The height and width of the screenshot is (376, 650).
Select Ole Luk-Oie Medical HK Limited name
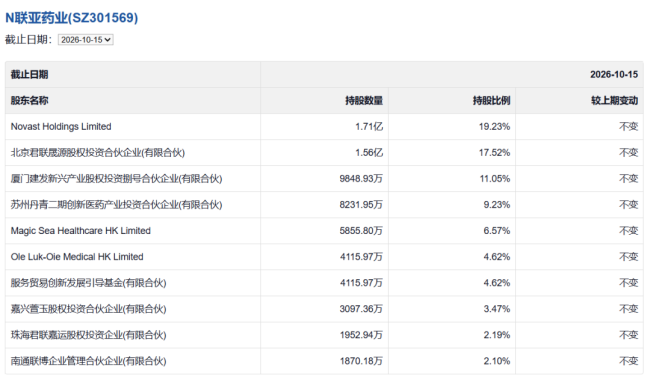pos(77,257)
